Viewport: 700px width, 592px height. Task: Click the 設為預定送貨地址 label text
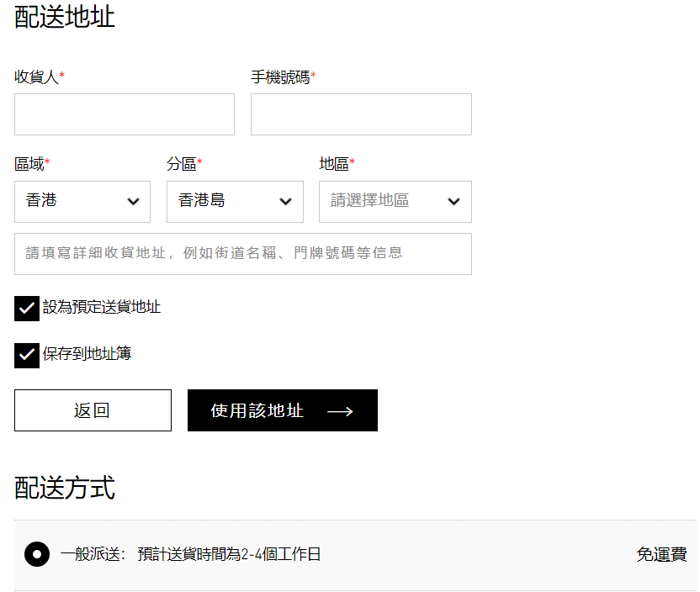tap(102, 307)
